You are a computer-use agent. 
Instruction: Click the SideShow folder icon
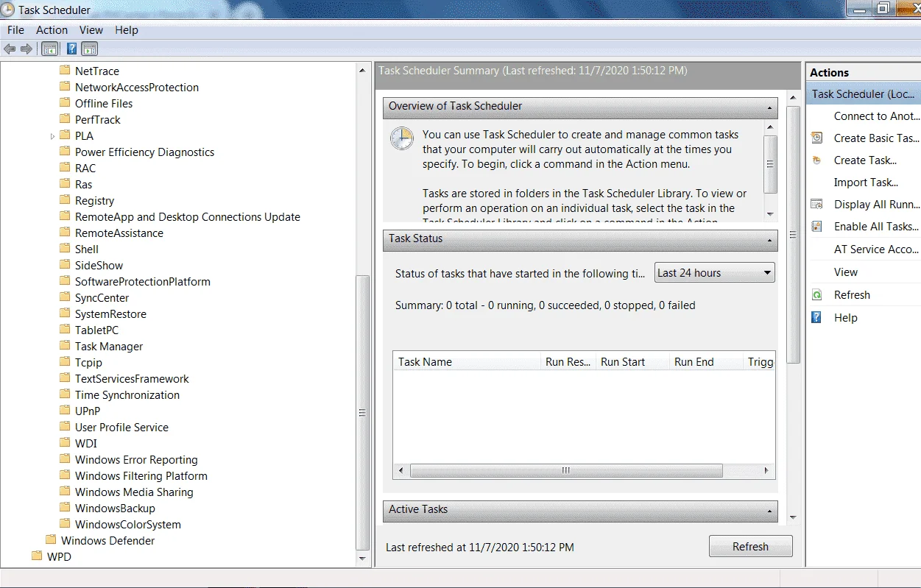click(65, 265)
